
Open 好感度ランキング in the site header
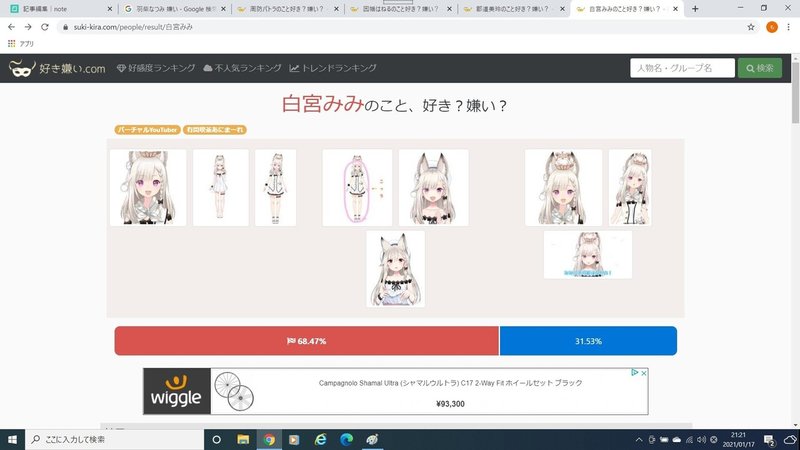tap(156, 68)
